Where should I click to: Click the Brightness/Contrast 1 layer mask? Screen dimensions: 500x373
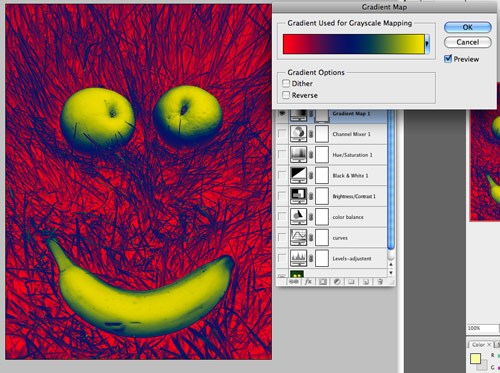(x=322, y=196)
